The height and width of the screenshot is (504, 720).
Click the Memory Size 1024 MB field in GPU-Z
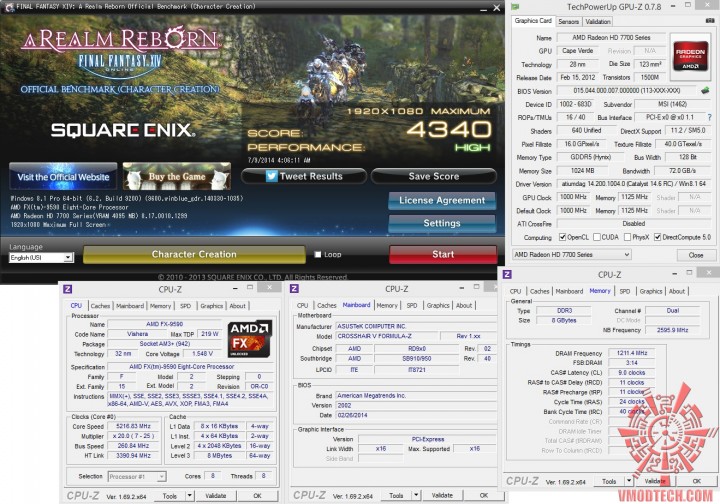(x=582, y=171)
